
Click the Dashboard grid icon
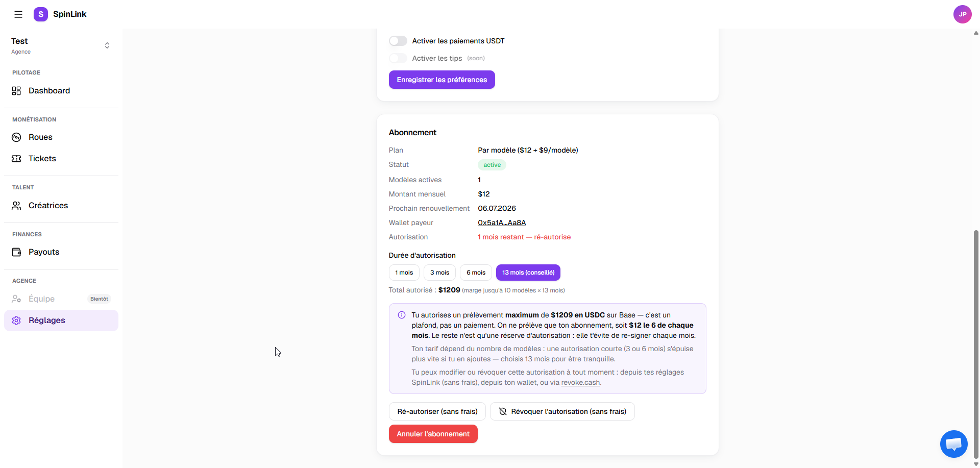[x=16, y=91]
